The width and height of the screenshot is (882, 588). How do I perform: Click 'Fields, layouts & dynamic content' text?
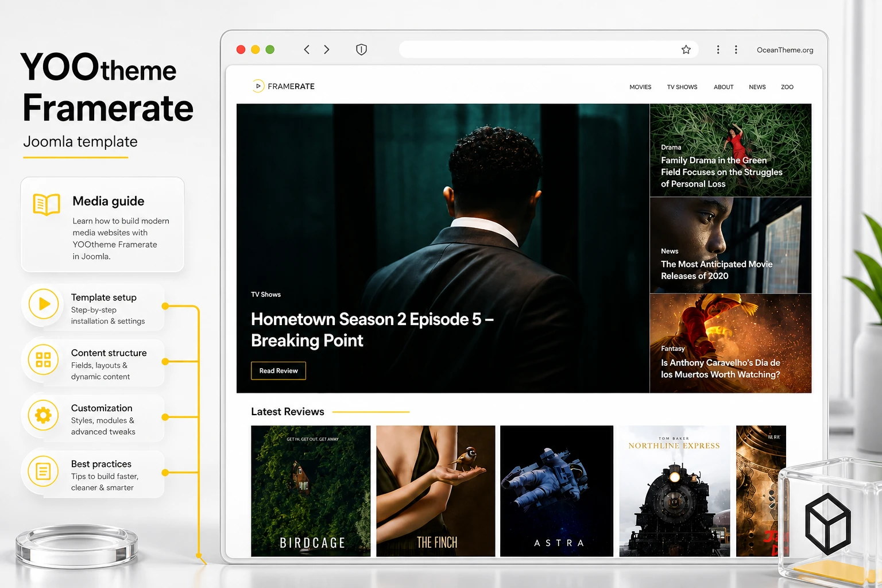click(x=100, y=371)
